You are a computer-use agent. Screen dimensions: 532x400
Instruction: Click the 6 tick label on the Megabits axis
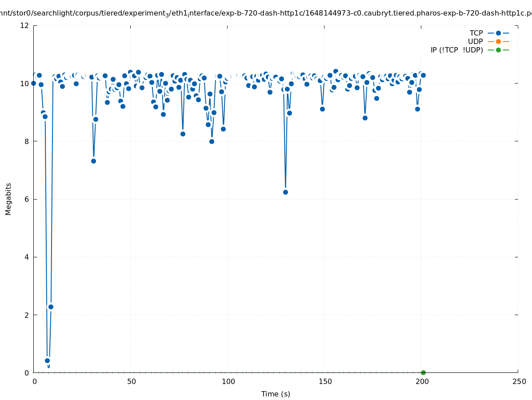(27, 199)
